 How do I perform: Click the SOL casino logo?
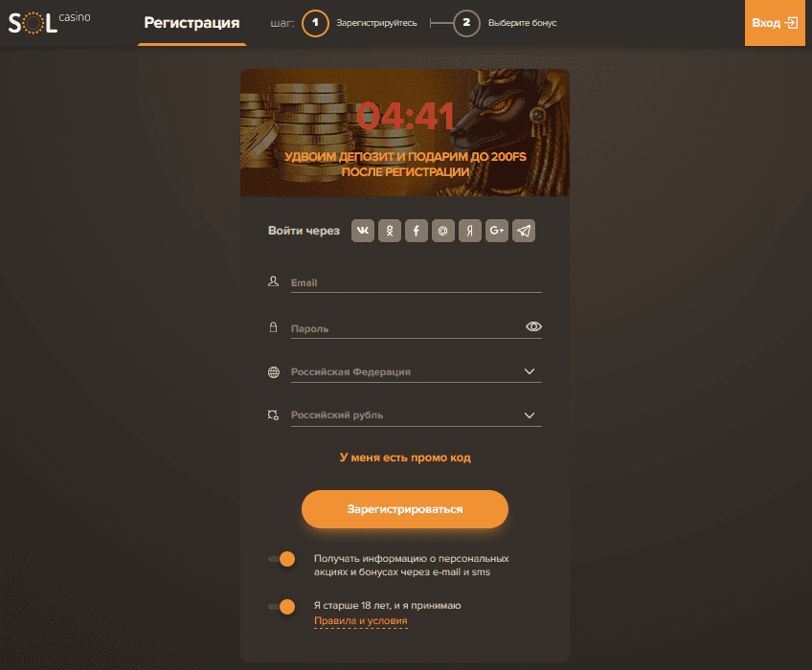coord(49,23)
